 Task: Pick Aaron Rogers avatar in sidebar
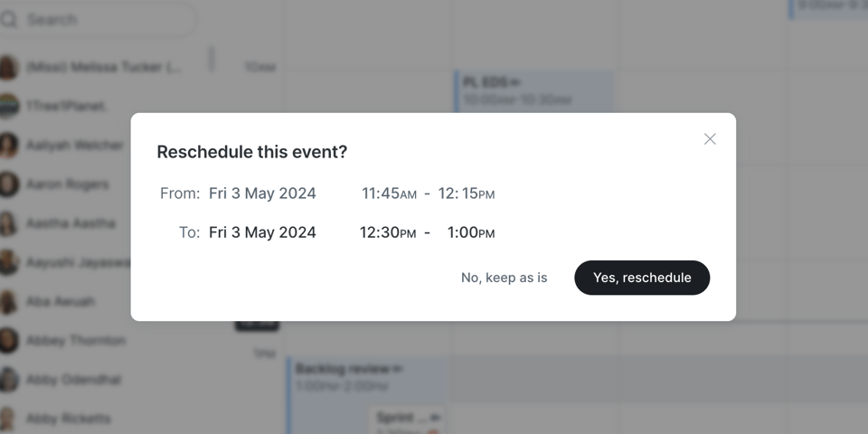pyautogui.click(x=8, y=184)
